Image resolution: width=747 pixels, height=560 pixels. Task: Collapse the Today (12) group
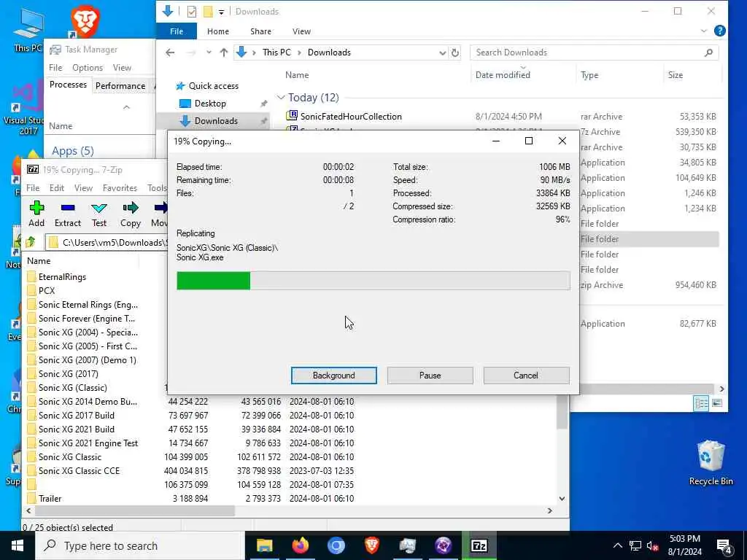coord(281,98)
